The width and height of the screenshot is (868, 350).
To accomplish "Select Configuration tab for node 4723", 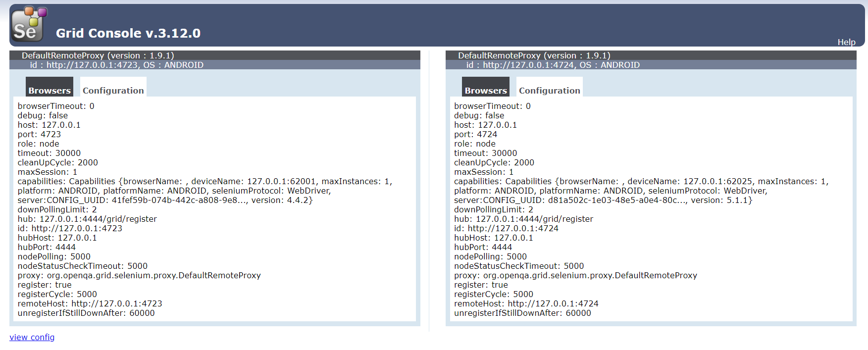I will point(113,90).
